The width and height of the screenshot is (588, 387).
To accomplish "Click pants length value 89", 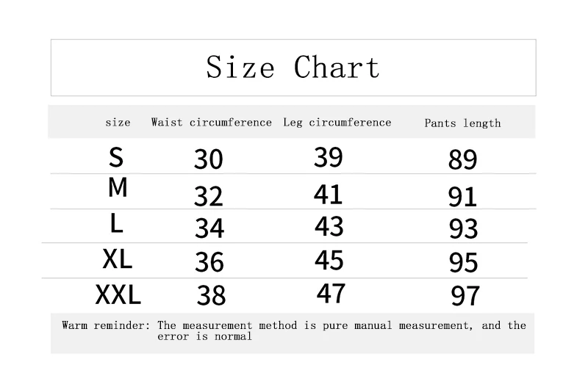I will pos(463,159).
